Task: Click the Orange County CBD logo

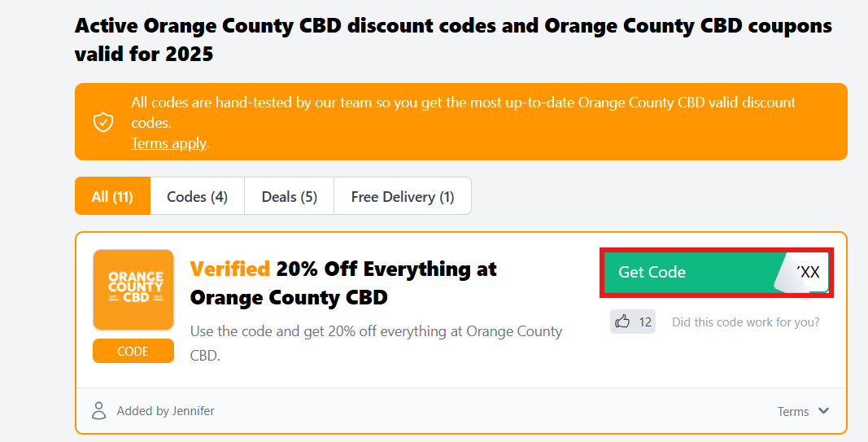Action: click(133, 289)
